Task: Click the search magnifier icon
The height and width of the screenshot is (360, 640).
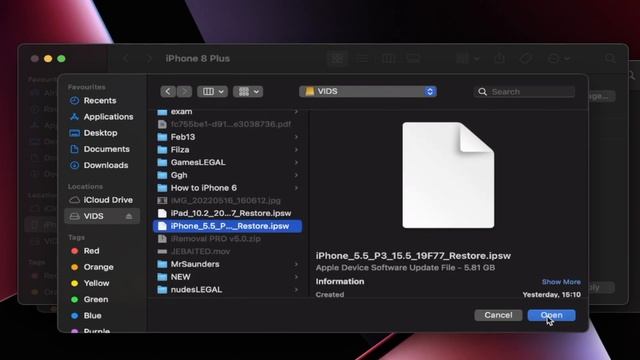Action: 482,92
